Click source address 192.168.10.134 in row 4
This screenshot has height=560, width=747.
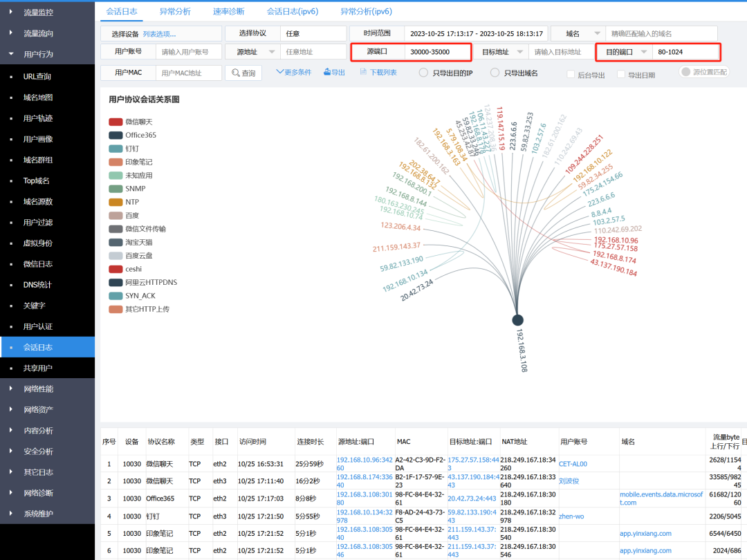coord(365,516)
